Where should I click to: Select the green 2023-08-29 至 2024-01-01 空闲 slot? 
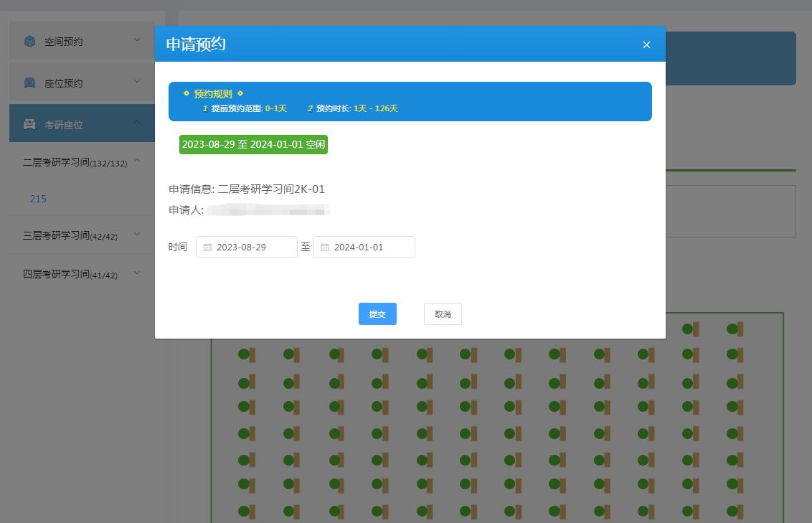[x=253, y=144]
